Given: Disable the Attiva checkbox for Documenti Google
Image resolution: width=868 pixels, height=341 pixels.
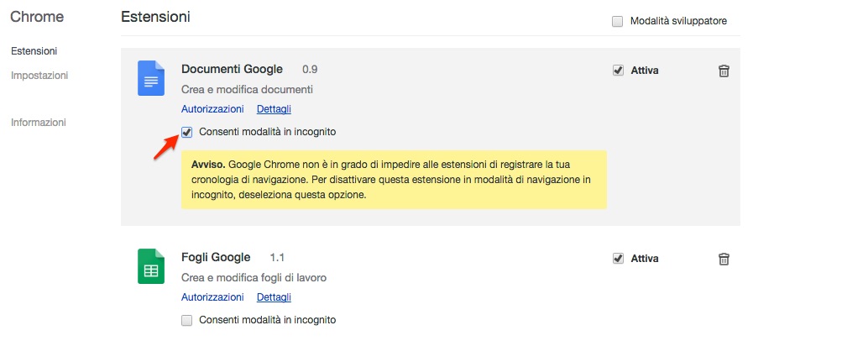Looking at the screenshot, I should tap(618, 71).
